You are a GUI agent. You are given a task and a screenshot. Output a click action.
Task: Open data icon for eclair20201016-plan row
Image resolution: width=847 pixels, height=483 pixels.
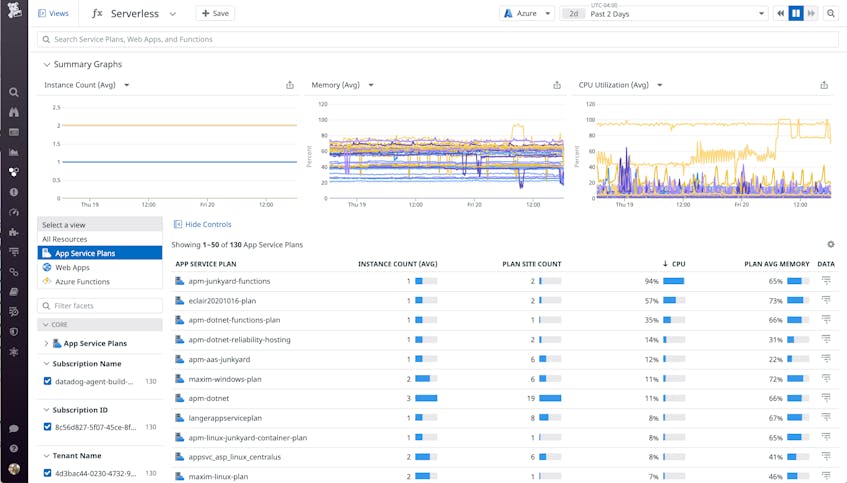tap(826, 300)
